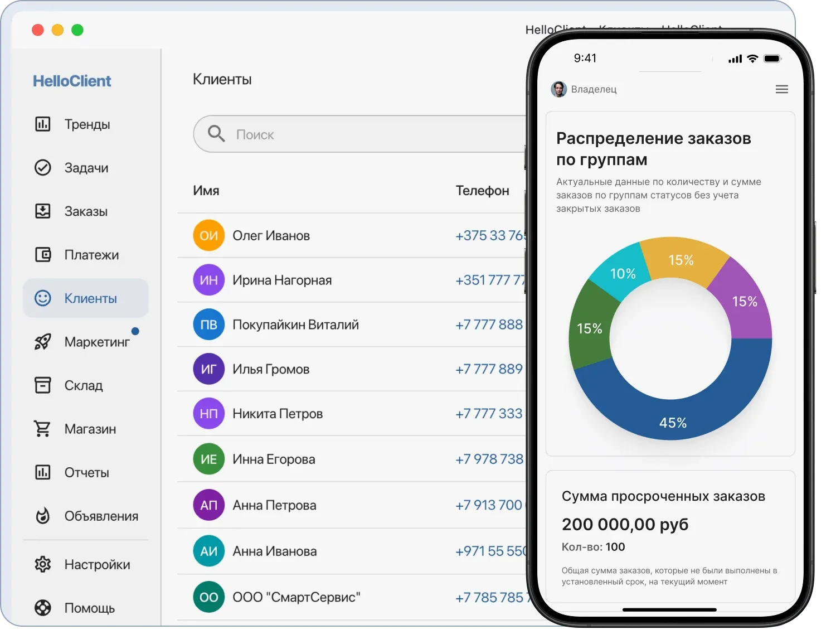Select the Маркетинг rocket icon
This screenshot has width=831, height=644.
(x=42, y=341)
